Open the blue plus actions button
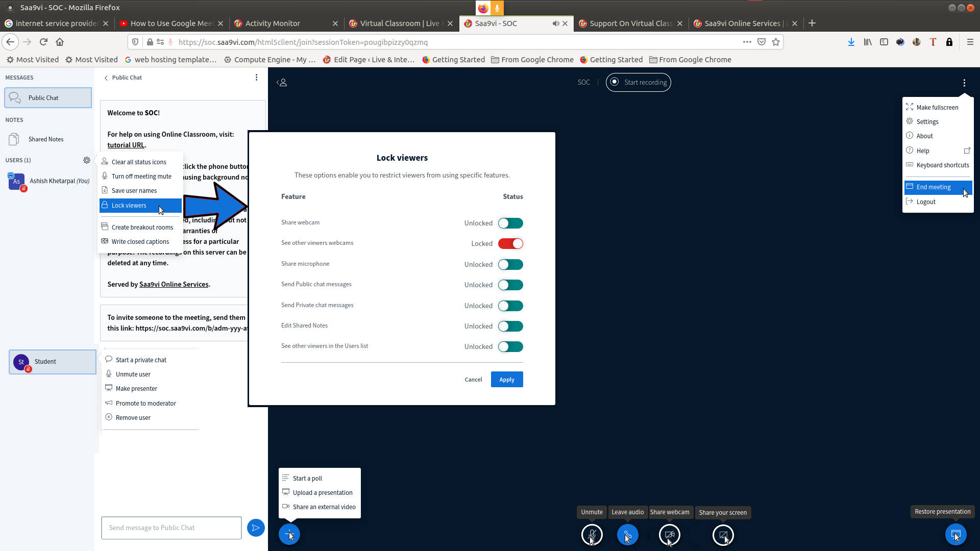Image resolution: width=980 pixels, height=551 pixels. [289, 534]
